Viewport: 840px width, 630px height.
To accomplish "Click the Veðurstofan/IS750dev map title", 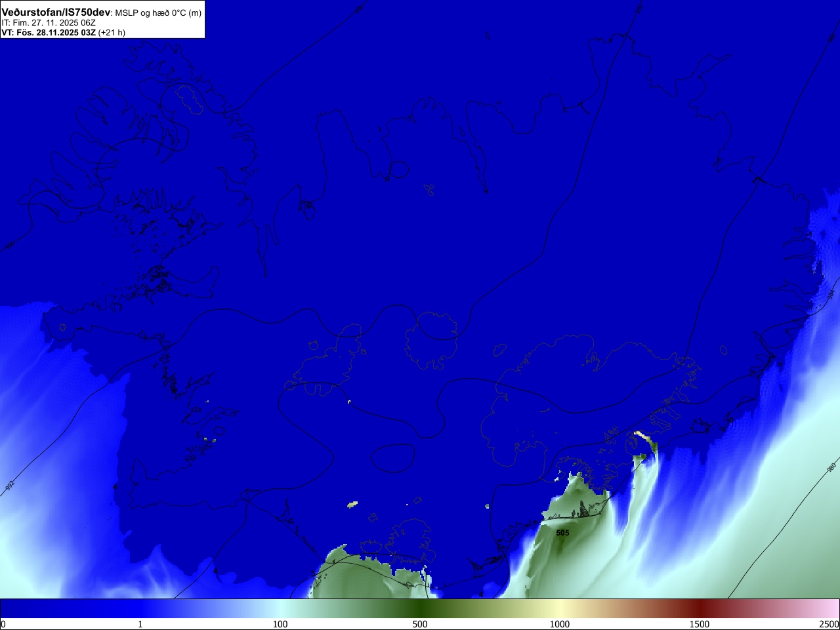I will coord(56,12).
